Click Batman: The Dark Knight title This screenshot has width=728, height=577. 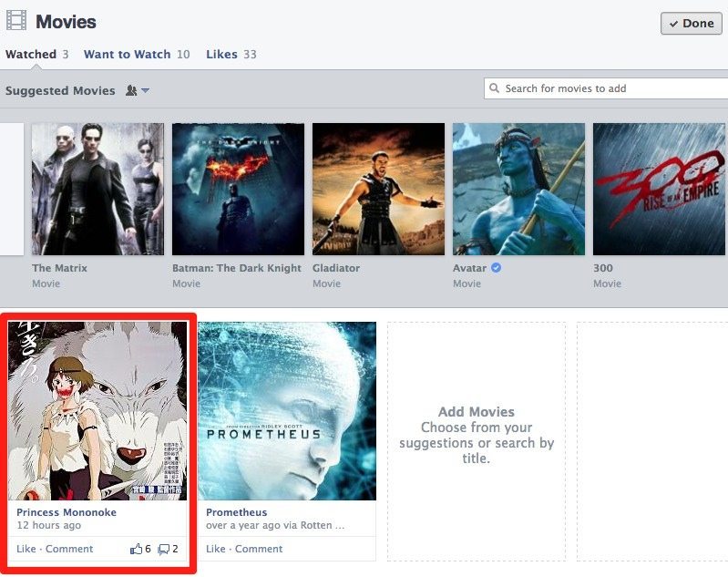(237, 268)
